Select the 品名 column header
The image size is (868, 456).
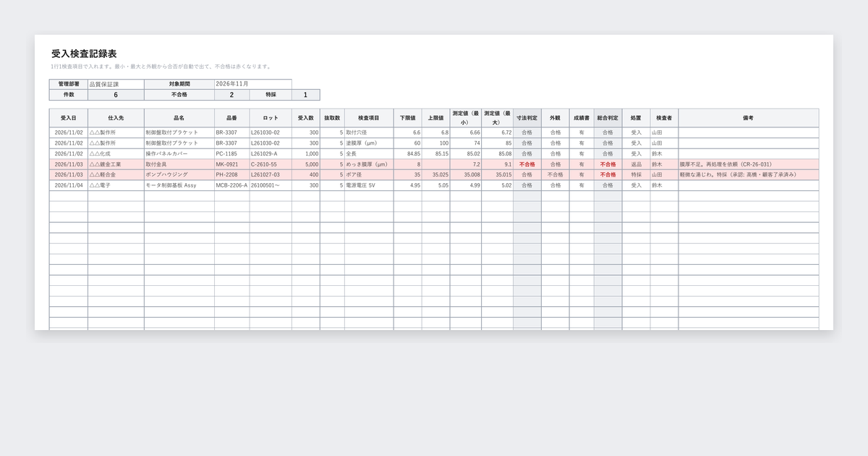[x=179, y=118]
